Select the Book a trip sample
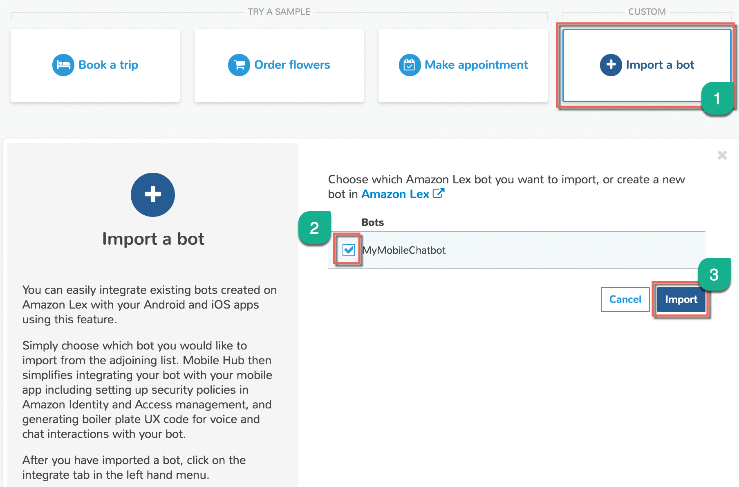The width and height of the screenshot is (739, 487). click(95, 65)
